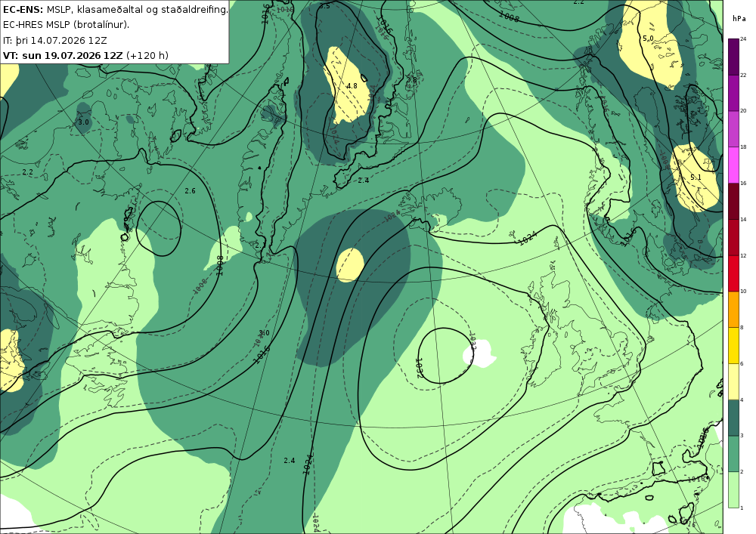
Task: Pick the pink 16–18 hPa legend swatch
Action: 733,165
